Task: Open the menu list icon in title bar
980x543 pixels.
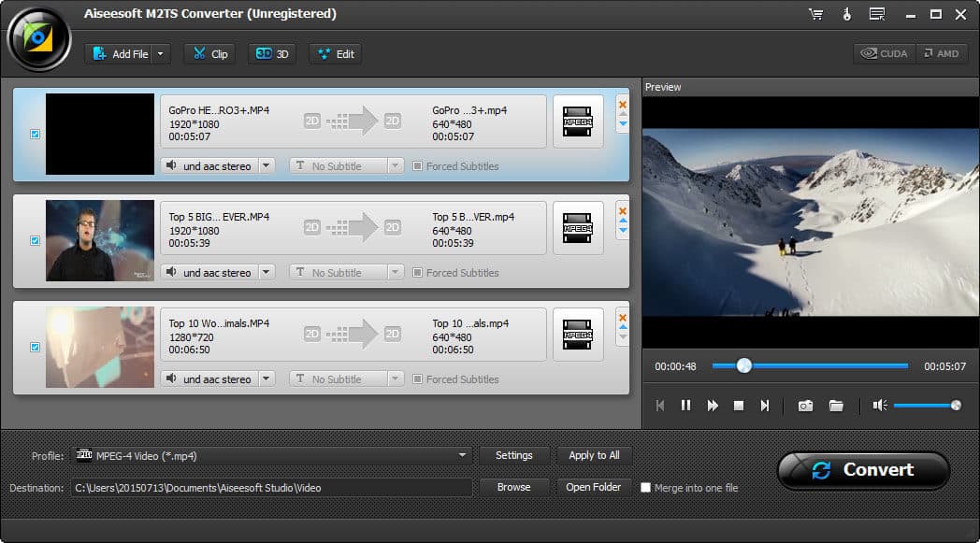Action: 877,14
